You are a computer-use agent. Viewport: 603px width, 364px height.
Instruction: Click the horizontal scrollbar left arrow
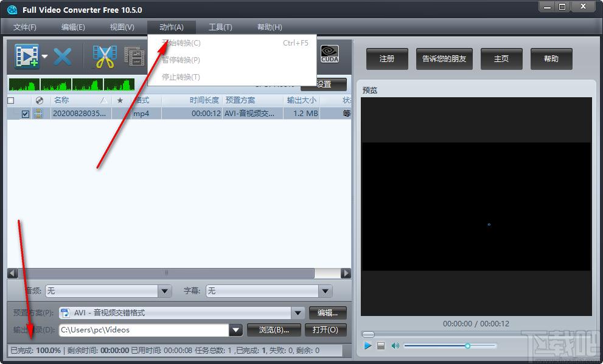pyautogui.click(x=12, y=273)
